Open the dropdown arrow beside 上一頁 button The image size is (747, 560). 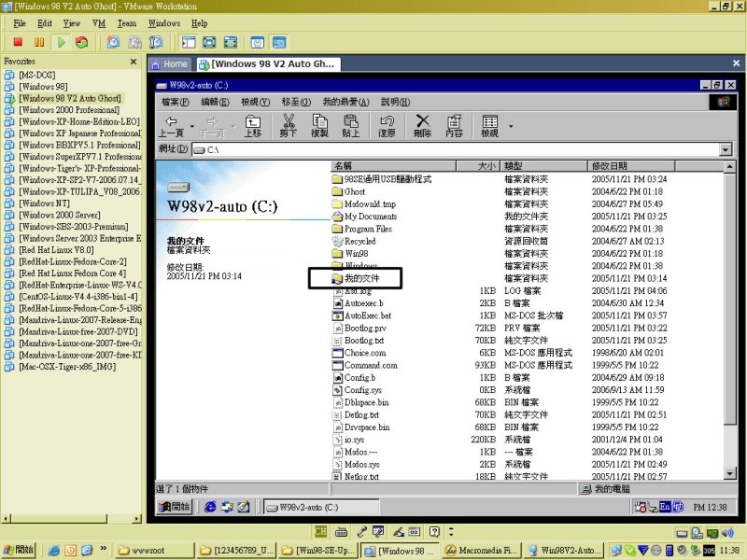pos(192,126)
